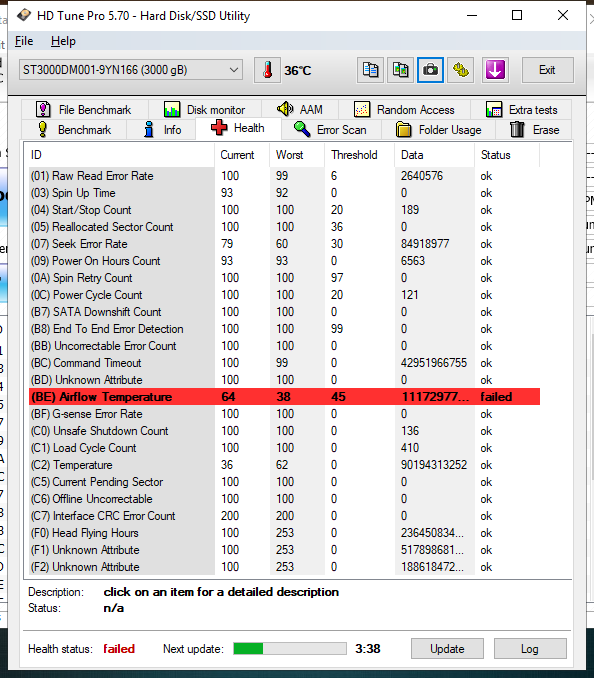Click the Update button
Screen dimensions: 594x678
tap(447, 649)
